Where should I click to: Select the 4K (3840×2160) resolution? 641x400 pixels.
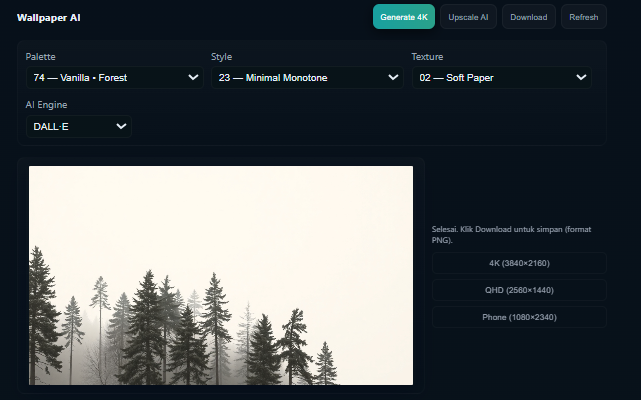(519, 263)
